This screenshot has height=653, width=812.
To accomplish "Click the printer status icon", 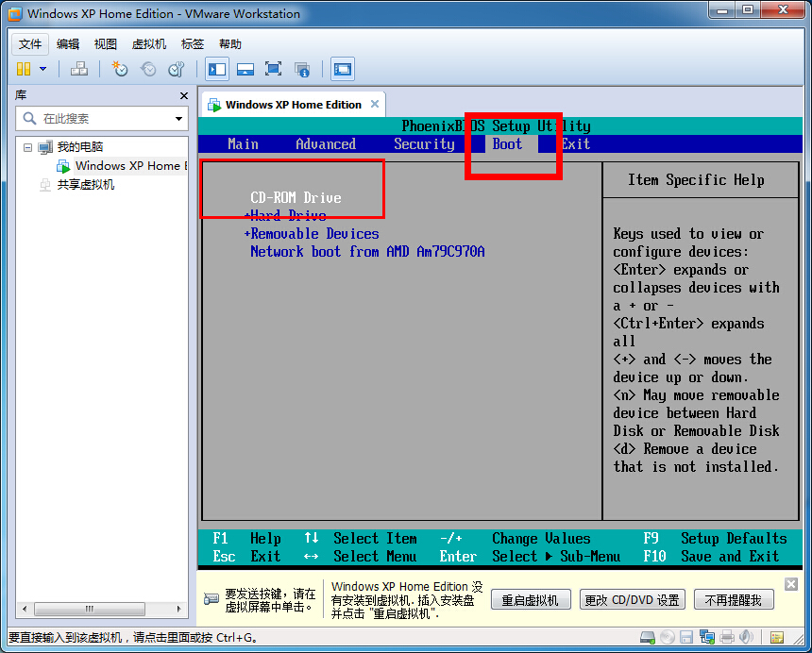I will [x=726, y=637].
